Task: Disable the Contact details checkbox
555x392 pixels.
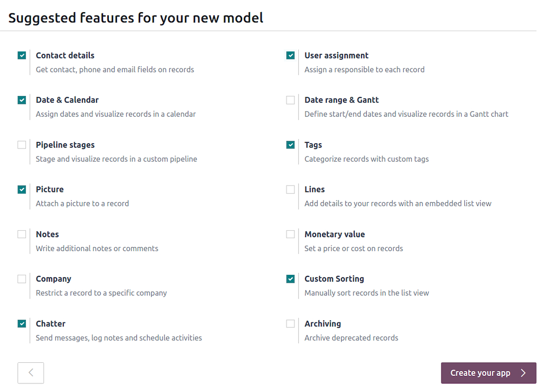Action: [x=22, y=55]
